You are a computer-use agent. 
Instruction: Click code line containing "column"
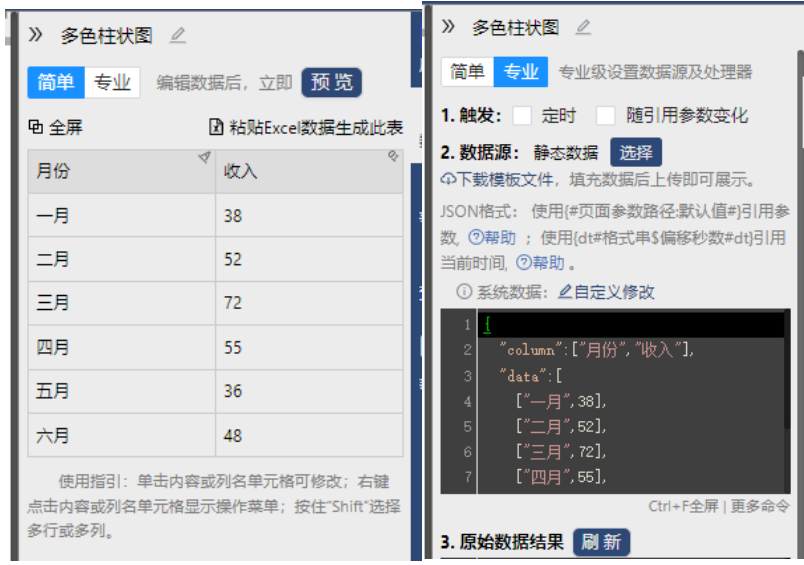click(596, 350)
